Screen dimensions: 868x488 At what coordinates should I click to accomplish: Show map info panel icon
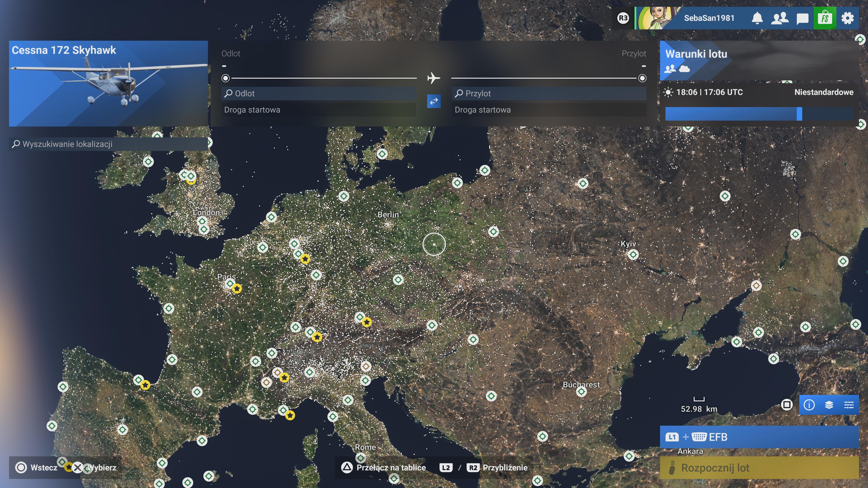tap(809, 404)
